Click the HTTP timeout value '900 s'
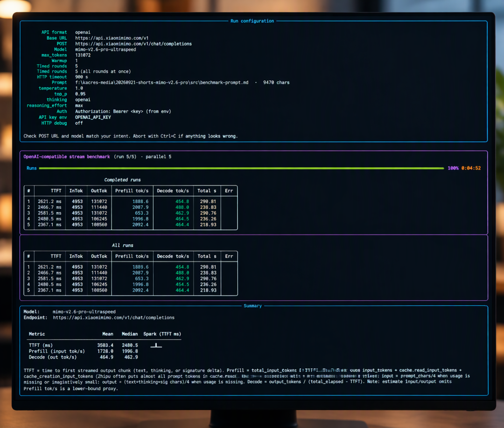This screenshot has height=428, width=504. 82,77
